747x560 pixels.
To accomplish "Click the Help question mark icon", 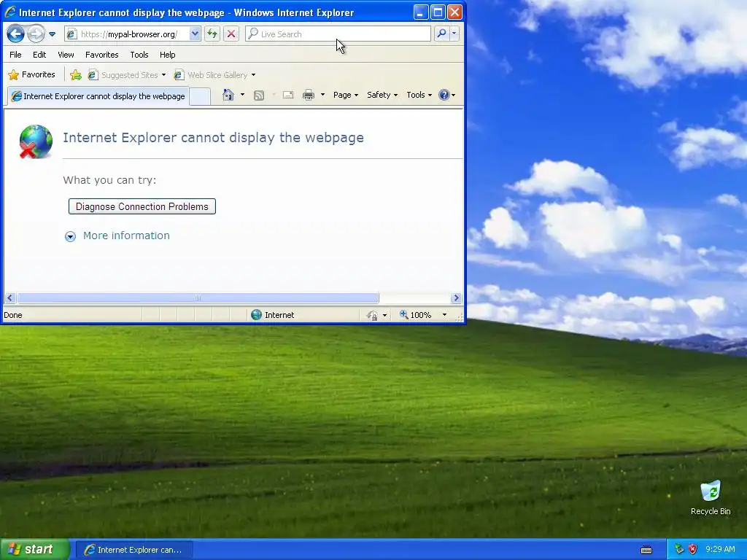I will pyautogui.click(x=444, y=95).
